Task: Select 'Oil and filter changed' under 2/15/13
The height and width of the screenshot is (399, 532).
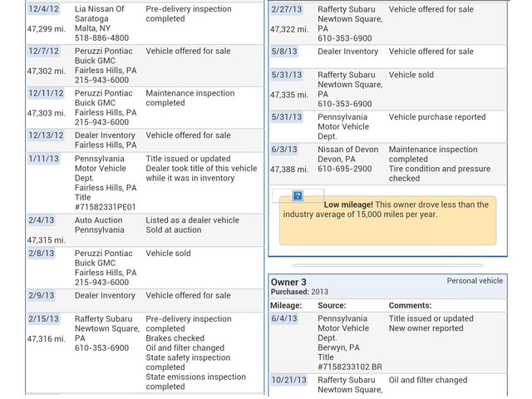Action: (185, 348)
